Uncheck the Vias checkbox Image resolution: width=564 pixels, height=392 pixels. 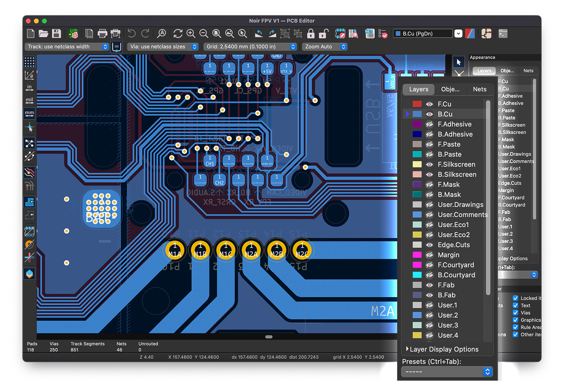click(515, 313)
